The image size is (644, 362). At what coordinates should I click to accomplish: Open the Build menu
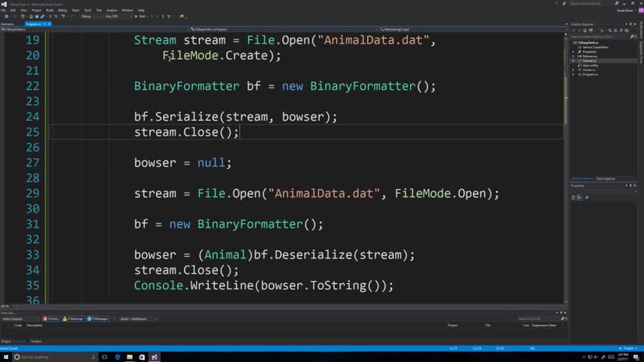click(50, 11)
